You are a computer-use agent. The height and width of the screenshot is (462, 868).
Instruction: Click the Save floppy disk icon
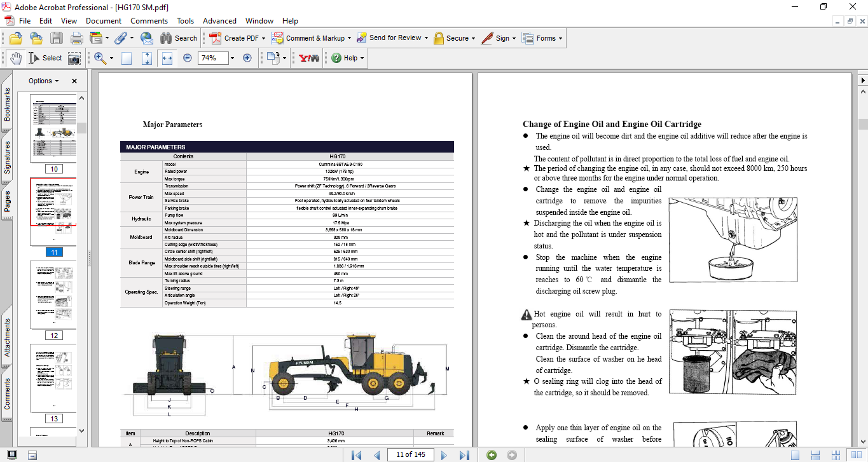pyautogui.click(x=57, y=38)
